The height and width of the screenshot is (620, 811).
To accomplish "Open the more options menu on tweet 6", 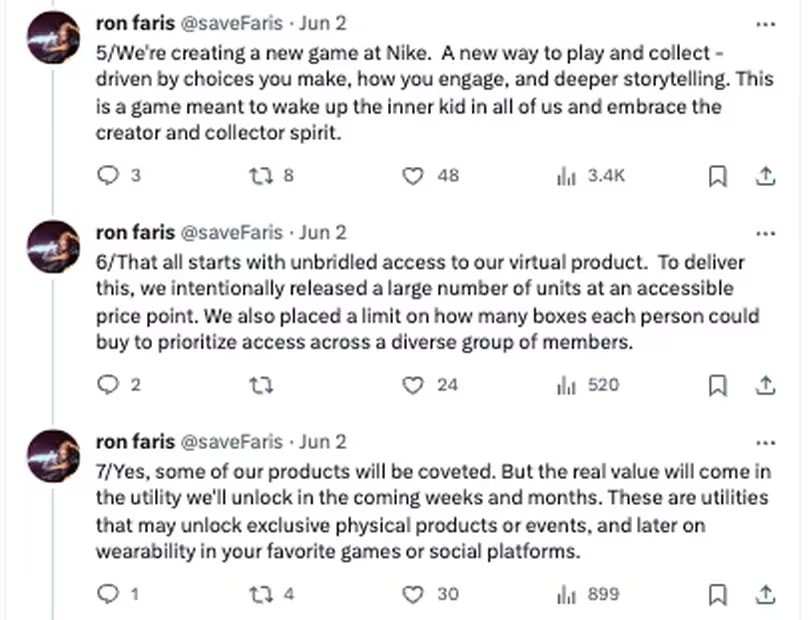I will click(767, 231).
